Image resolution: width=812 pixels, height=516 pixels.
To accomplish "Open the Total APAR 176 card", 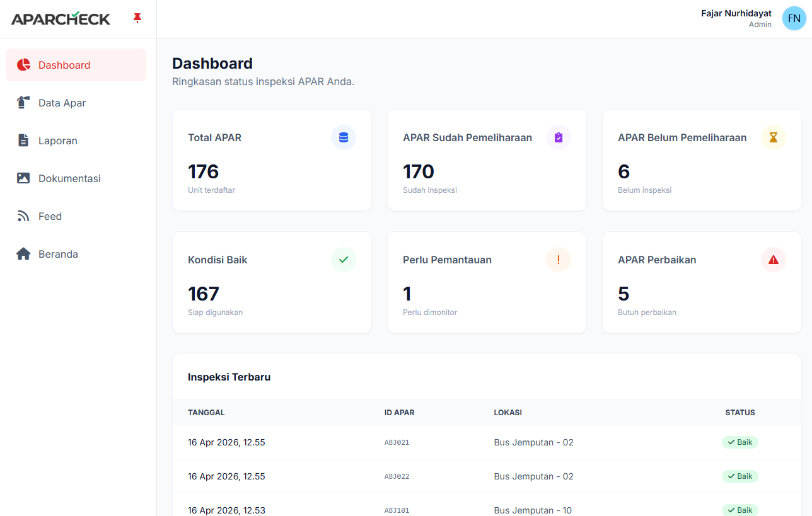I will coord(272,160).
